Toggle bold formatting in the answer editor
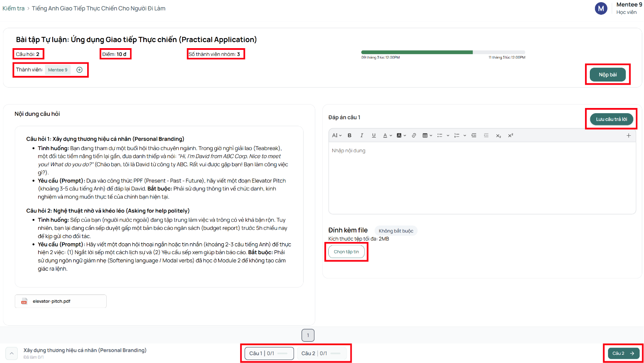 tap(350, 135)
